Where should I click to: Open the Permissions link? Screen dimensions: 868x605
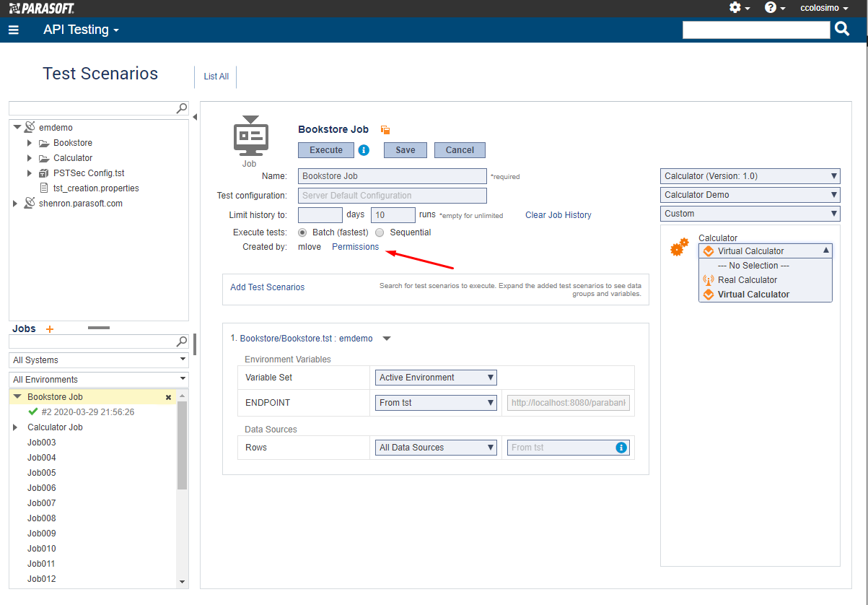coord(355,247)
